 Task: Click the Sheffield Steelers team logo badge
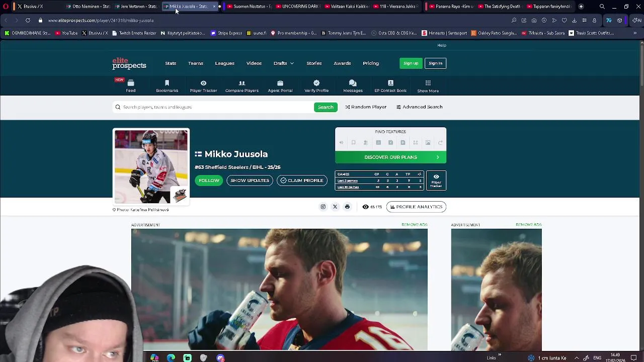click(x=180, y=195)
